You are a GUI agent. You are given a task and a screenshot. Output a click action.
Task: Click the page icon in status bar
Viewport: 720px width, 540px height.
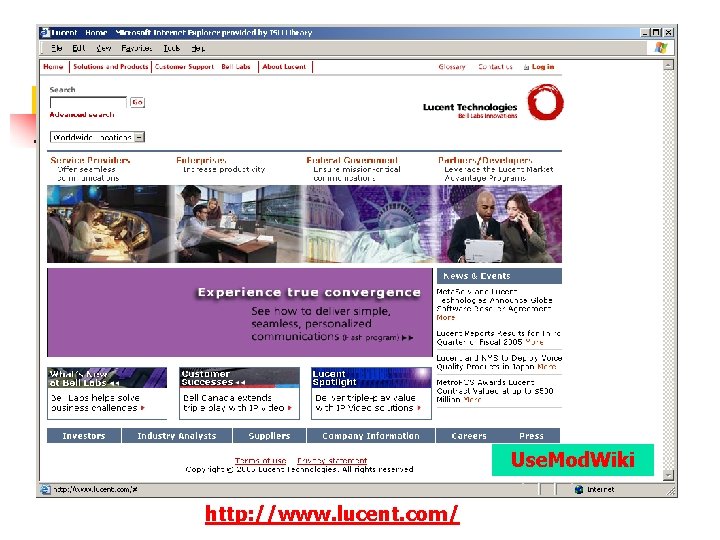(x=45, y=489)
